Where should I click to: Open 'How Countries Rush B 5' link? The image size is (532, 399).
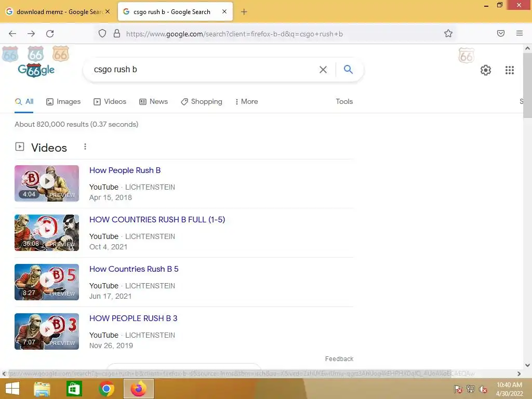tap(134, 269)
